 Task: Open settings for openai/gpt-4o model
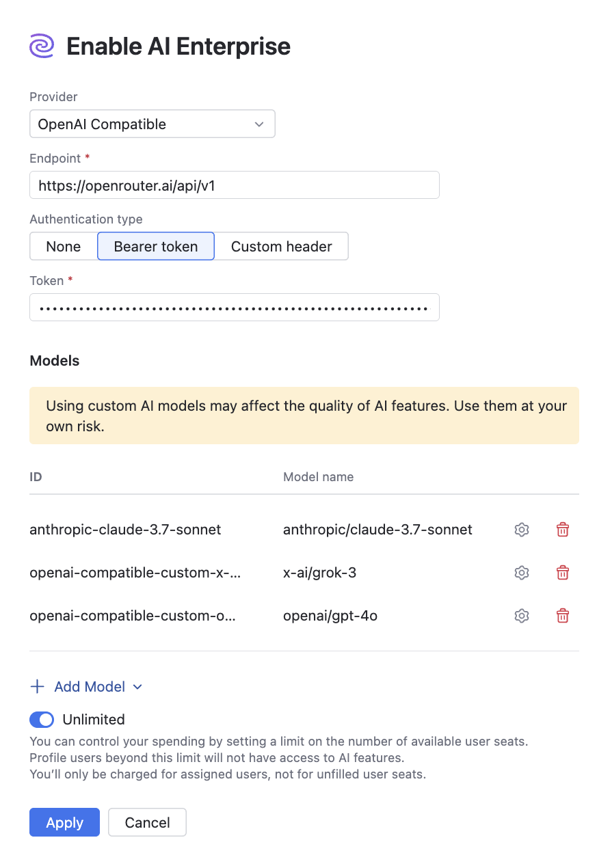coord(521,616)
